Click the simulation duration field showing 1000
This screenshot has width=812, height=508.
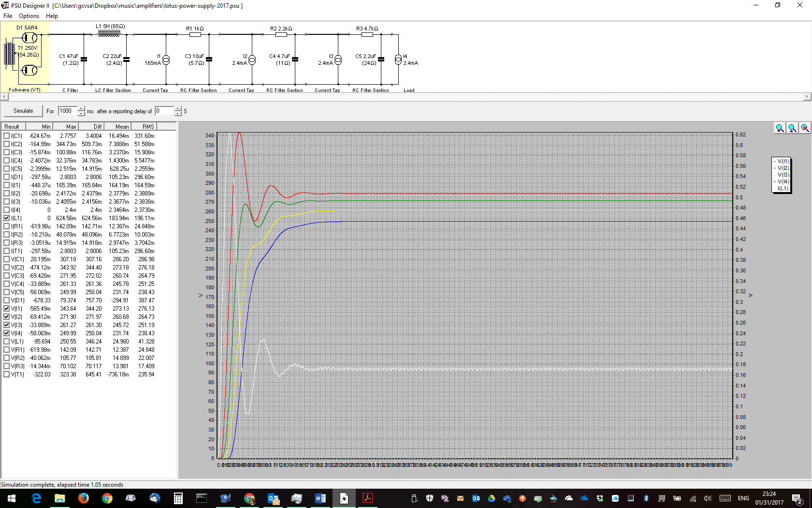point(68,111)
